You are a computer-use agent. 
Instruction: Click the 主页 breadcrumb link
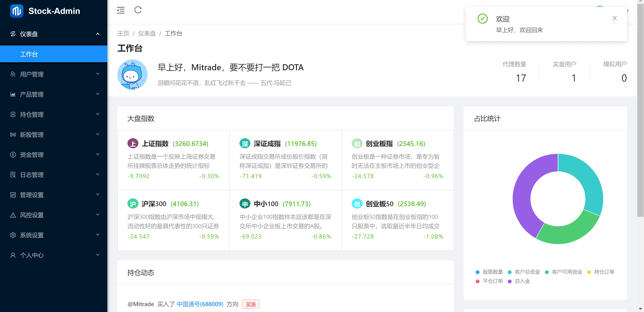tap(123, 33)
